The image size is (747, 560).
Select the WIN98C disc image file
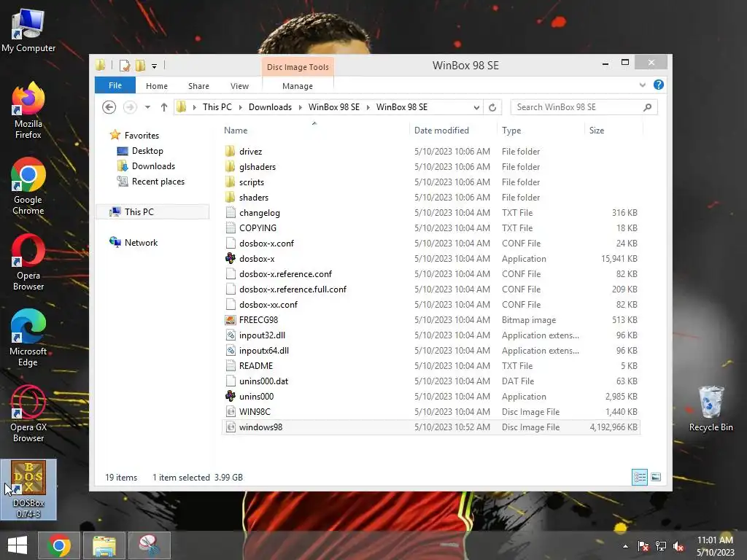pyautogui.click(x=430, y=411)
